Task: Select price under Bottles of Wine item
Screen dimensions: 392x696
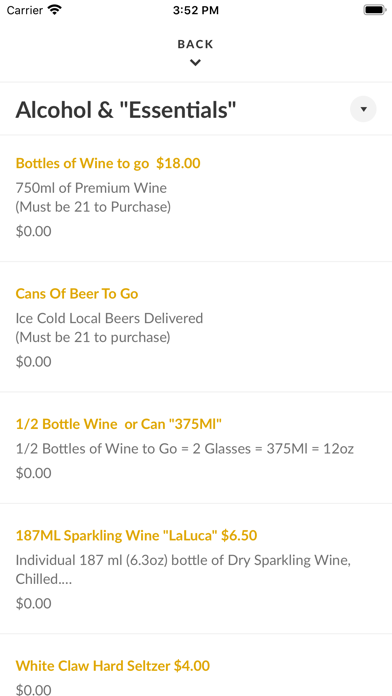Action: click(x=33, y=231)
